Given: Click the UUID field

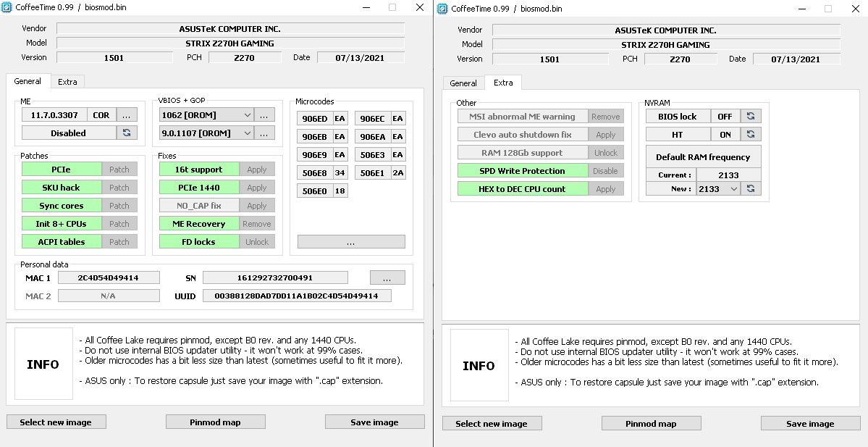Looking at the screenshot, I should click(297, 296).
